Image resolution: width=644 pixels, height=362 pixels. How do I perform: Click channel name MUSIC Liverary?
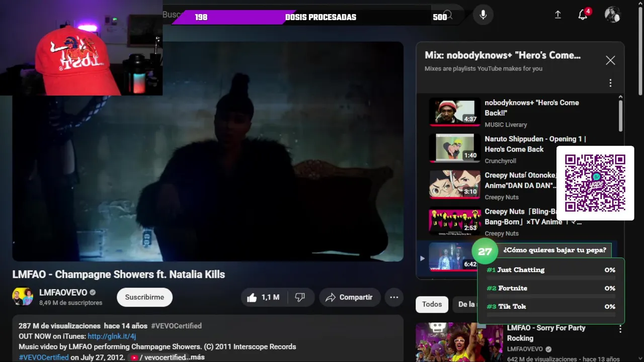[506, 125]
